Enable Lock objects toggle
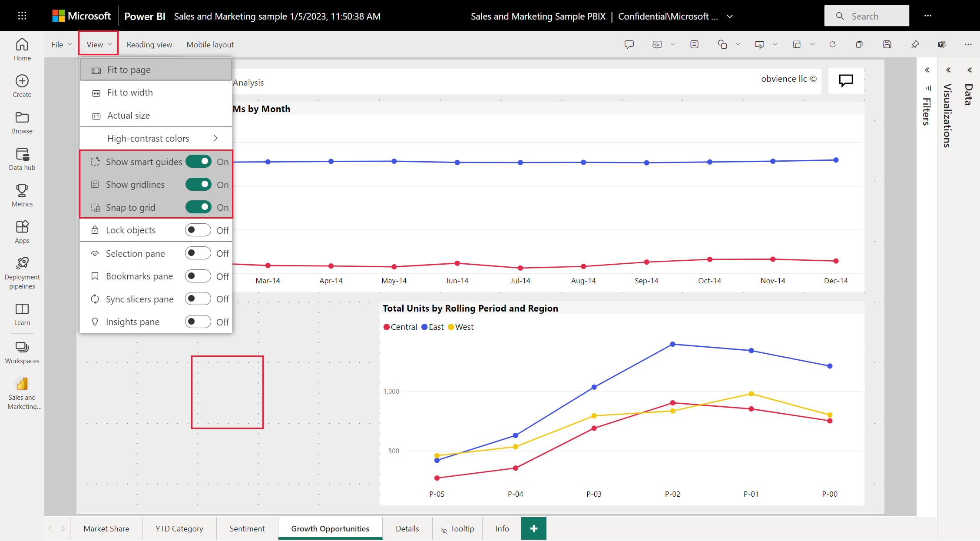Image resolution: width=980 pixels, height=541 pixels. pos(199,230)
